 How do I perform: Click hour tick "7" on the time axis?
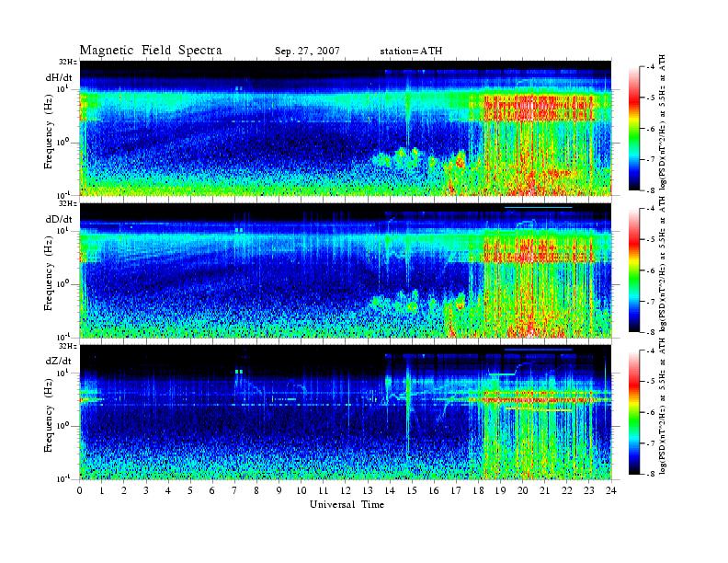pos(235,490)
